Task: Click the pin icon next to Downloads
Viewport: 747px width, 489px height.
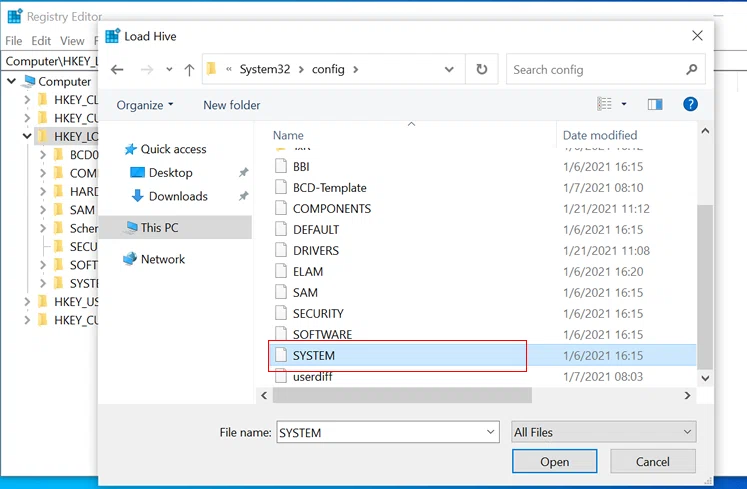Action: coord(243,196)
